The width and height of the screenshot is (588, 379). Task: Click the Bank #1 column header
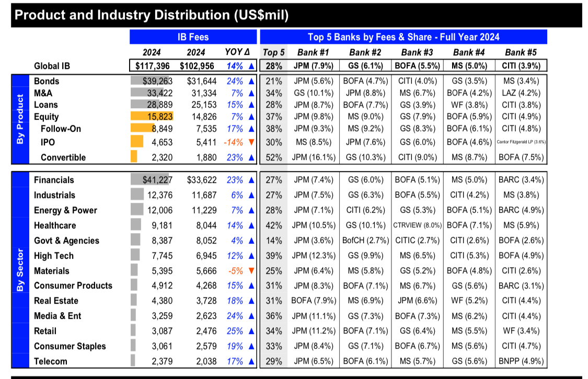click(x=313, y=52)
